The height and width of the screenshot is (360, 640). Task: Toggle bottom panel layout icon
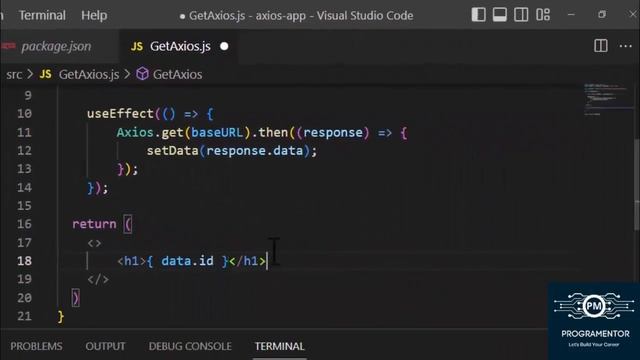point(500,15)
